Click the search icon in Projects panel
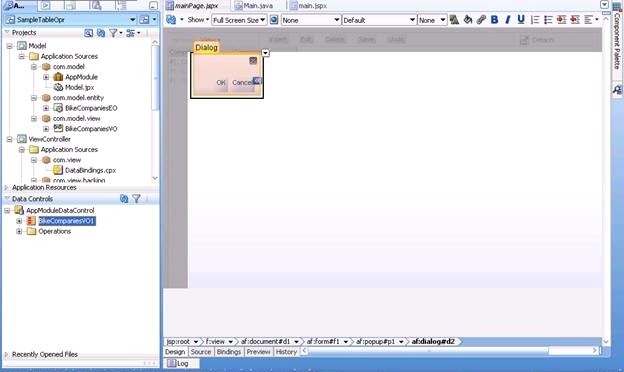Image resolution: width=624 pixels, height=372 pixels. [x=88, y=33]
